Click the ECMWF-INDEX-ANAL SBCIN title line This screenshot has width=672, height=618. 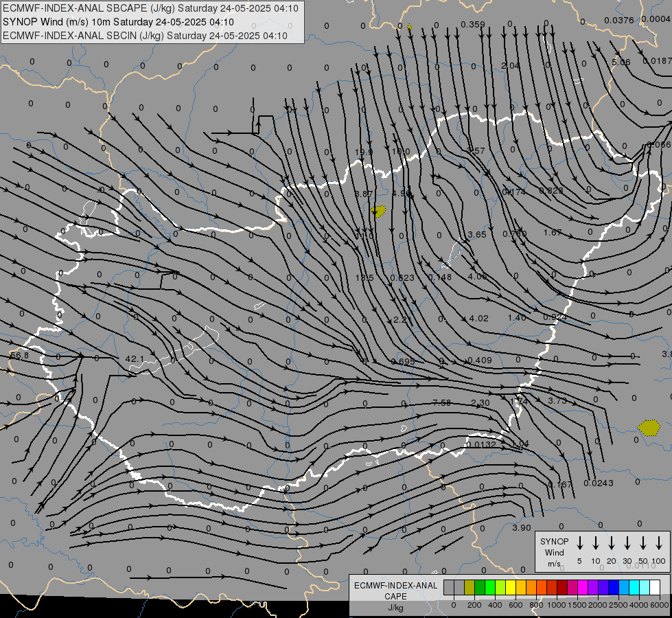coord(145,36)
